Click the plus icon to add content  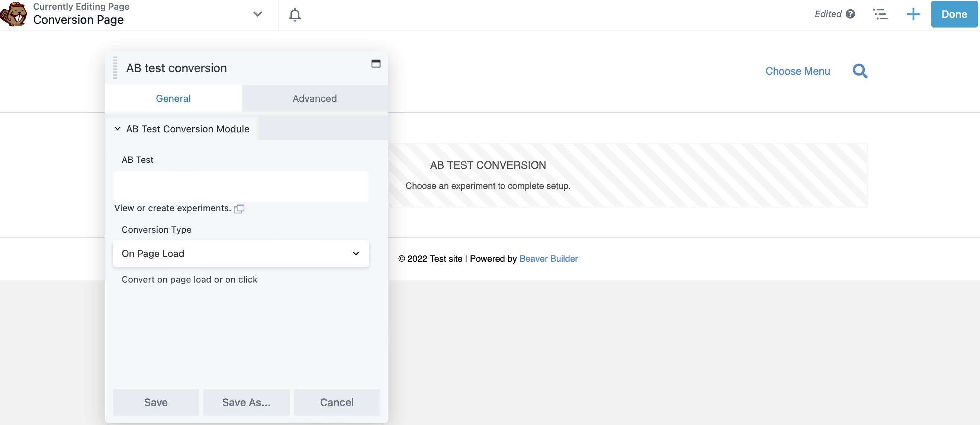(x=913, y=15)
